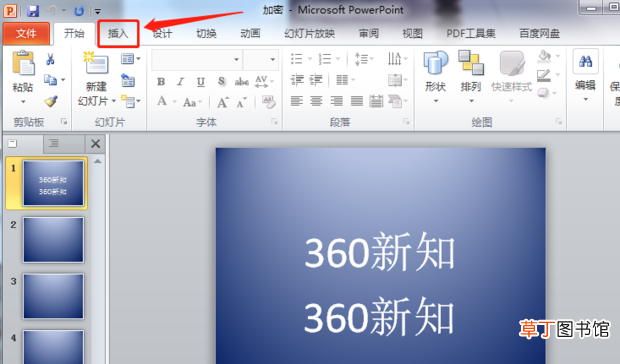
Task: Toggle Underline formatting
Action: tap(201, 81)
